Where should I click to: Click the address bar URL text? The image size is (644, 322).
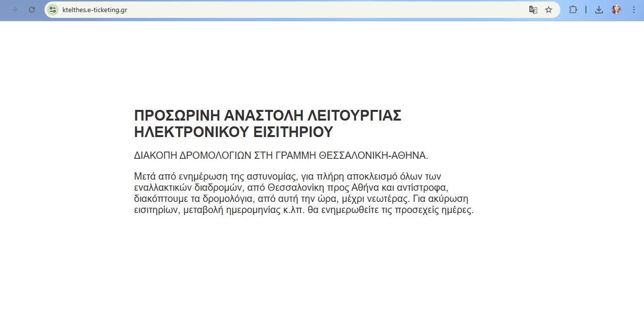coord(95,10)
